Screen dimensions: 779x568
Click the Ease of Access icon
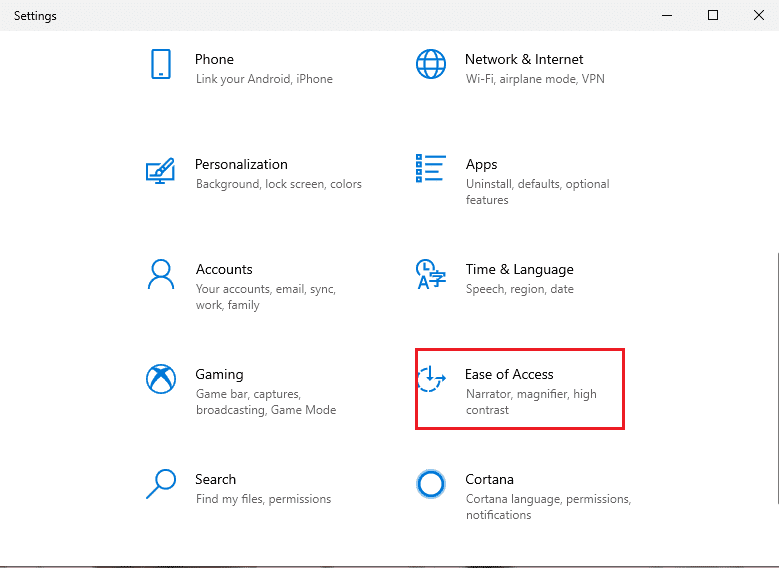click(431, 379)
